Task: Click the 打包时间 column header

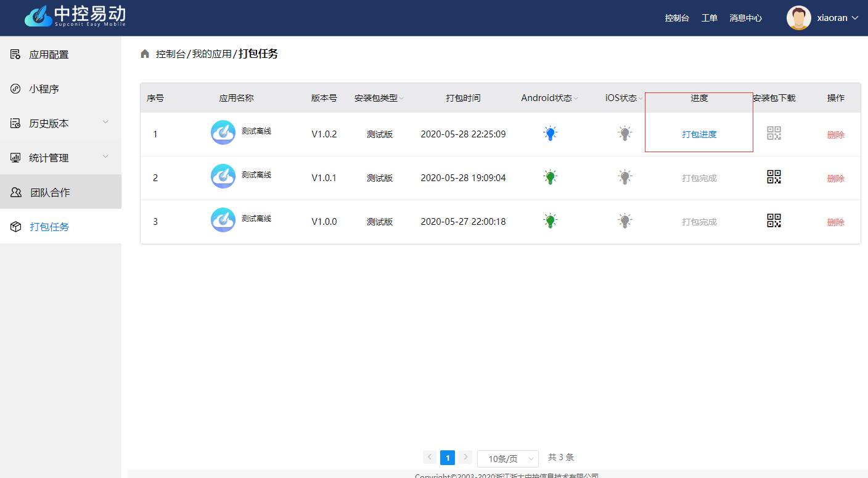Action: [463, 98]
